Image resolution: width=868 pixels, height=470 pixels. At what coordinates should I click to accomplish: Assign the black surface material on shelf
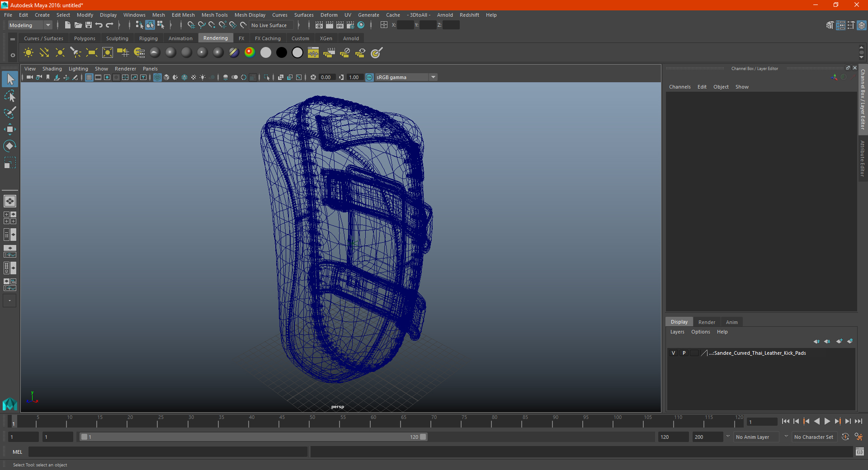[282, 53]
